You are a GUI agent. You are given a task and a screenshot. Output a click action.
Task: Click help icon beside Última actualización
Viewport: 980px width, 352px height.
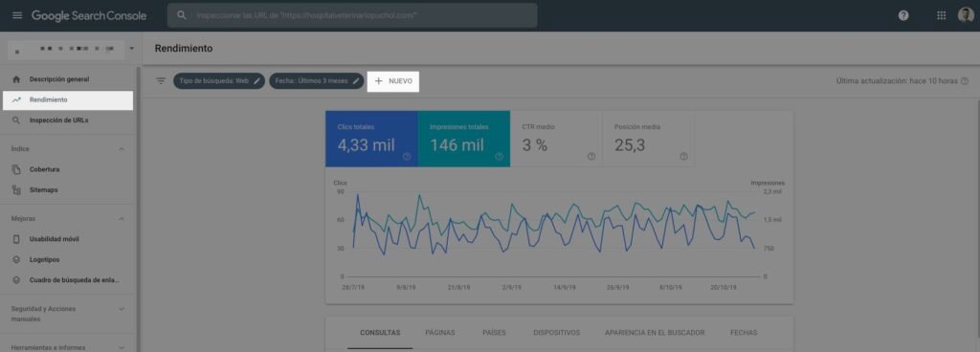click(x=965, y=81)
